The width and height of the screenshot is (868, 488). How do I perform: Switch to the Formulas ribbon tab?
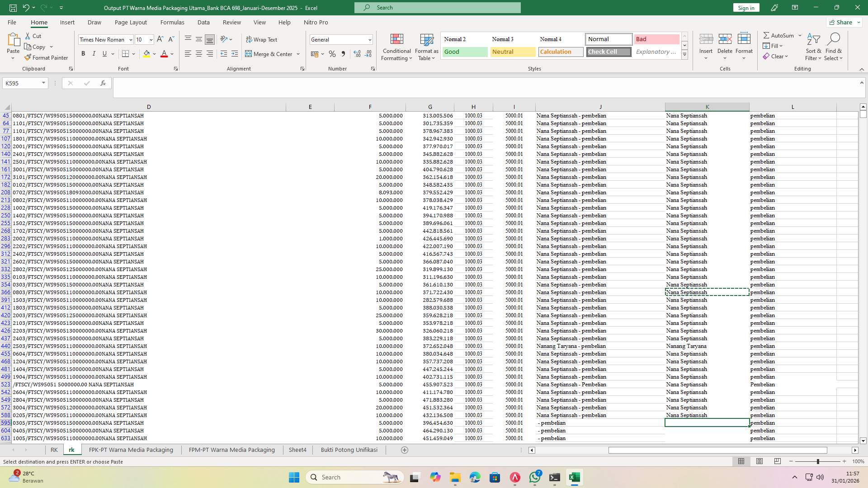click(172, 22)
